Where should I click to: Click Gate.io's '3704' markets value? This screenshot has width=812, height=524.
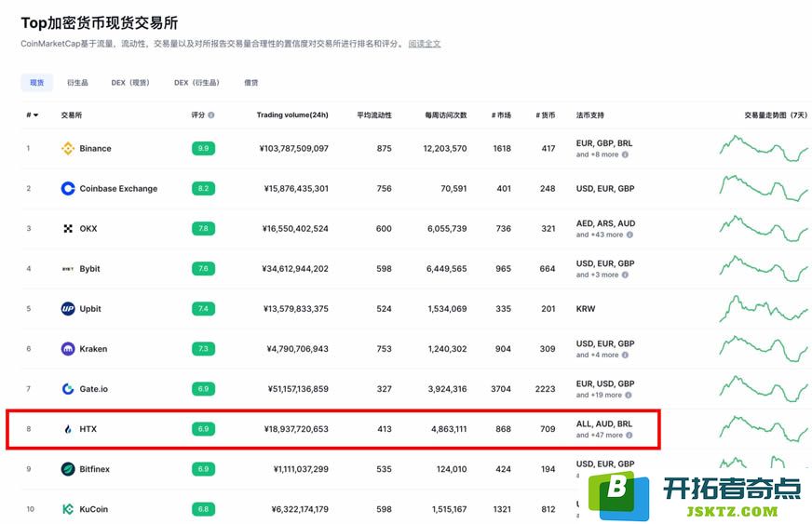pos(501,389)
